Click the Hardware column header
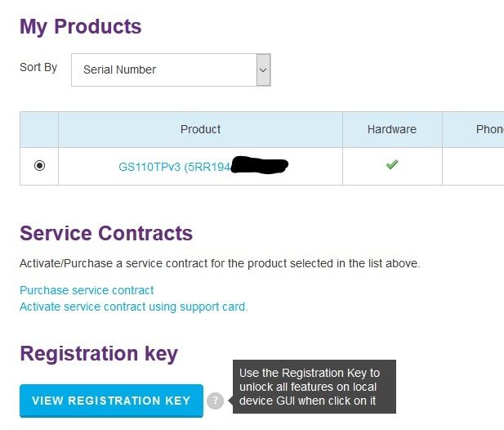 click(392, 129)
